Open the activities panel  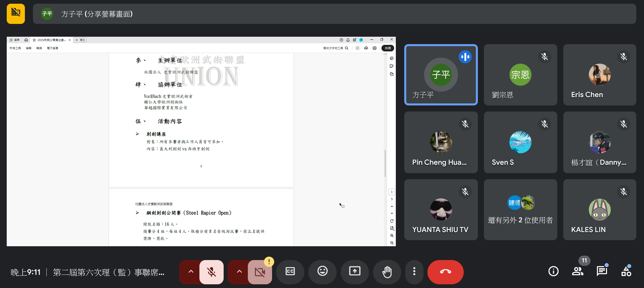[x=626, y=271]
